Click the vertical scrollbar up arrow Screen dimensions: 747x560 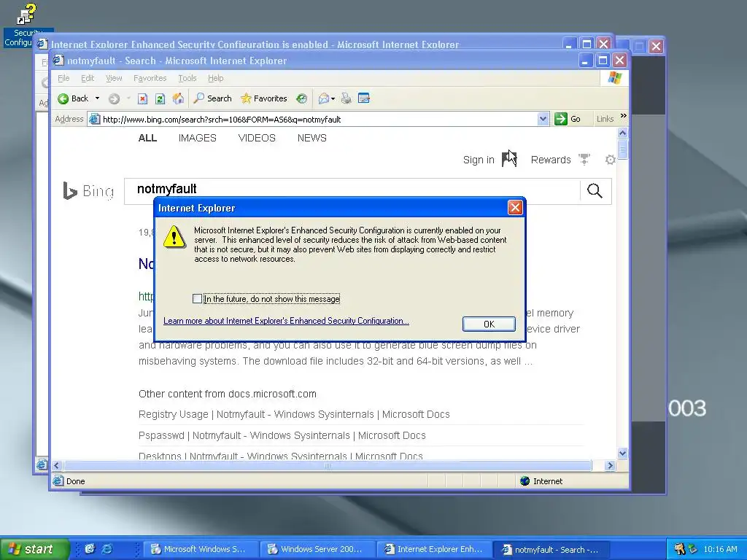[x=622, y=133]
